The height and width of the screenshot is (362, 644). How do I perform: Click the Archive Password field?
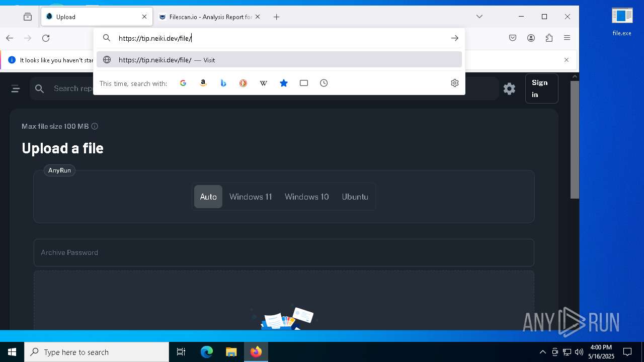(x=284, y=252)
